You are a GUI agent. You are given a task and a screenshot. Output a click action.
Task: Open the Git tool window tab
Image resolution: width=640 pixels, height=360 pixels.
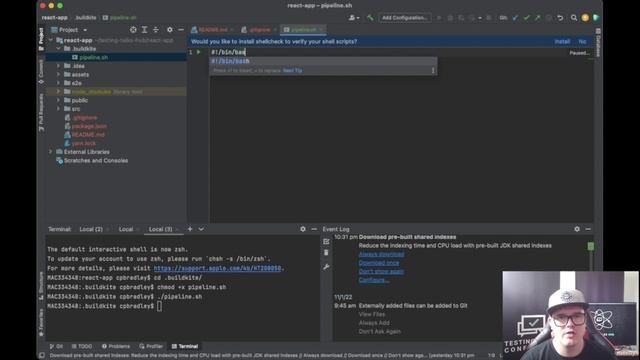click(56, 346)
